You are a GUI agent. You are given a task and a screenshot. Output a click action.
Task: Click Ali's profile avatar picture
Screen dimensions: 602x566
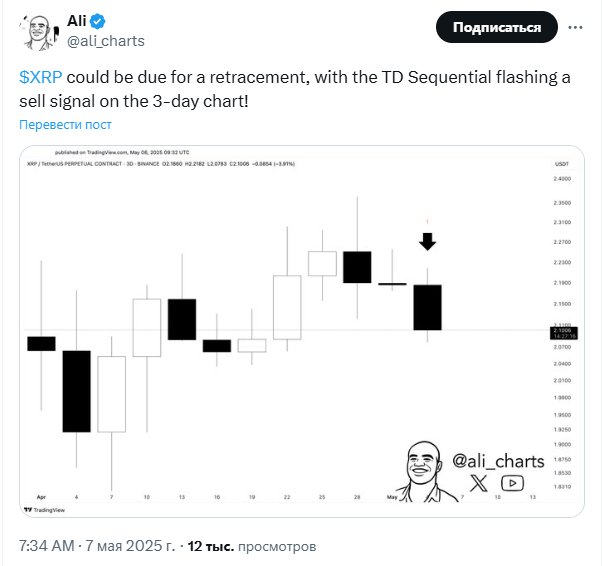pyautogui.click(x=39, y=31)
